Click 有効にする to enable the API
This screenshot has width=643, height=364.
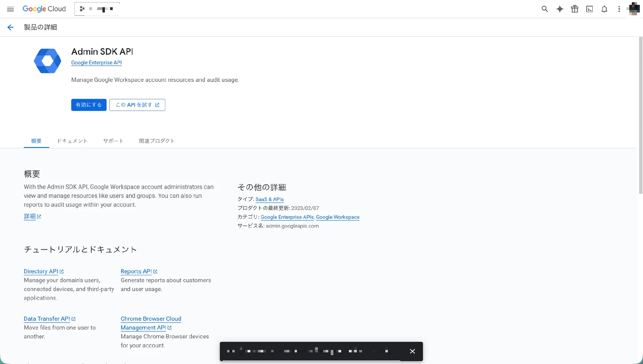88,104
